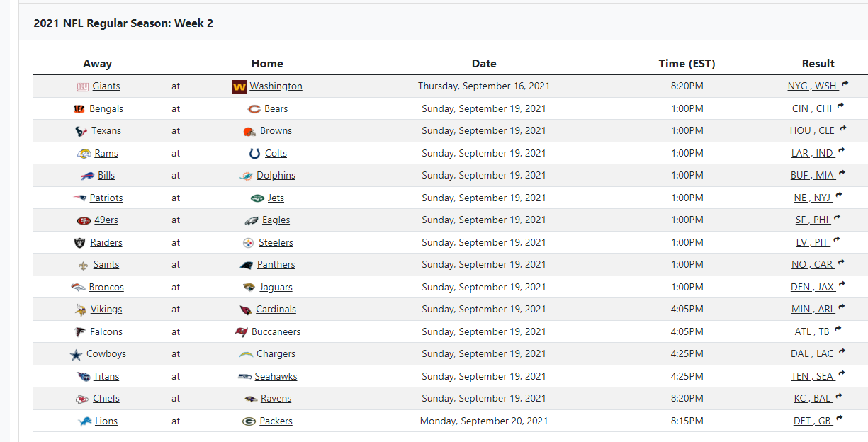The image size is (868, 442).
Task: Click the Bengals tiger logo icon
Action: (79, 109)
